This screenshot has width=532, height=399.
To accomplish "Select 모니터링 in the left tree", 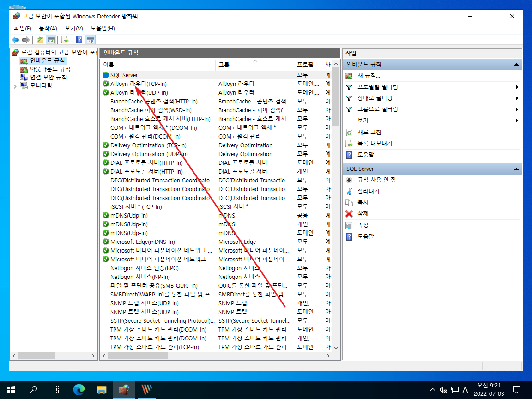I will 41,85.
